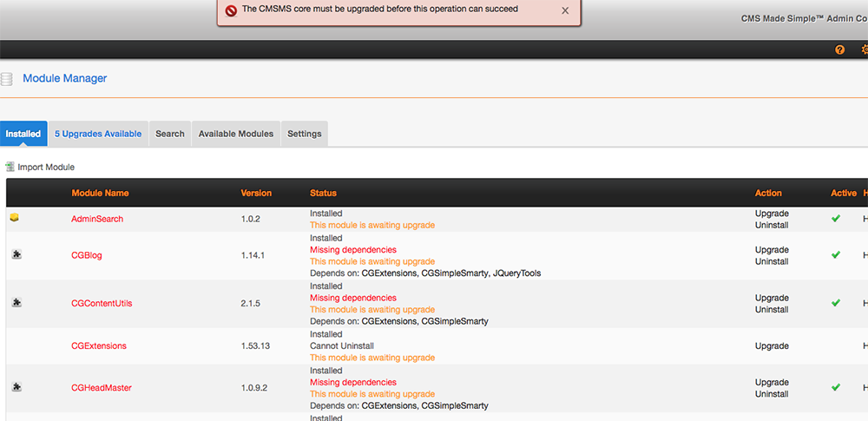Viewport: 868px width, 421px height.
Task: Toggle CGContentUtils active green checkmark
Action: coord(836,303)
